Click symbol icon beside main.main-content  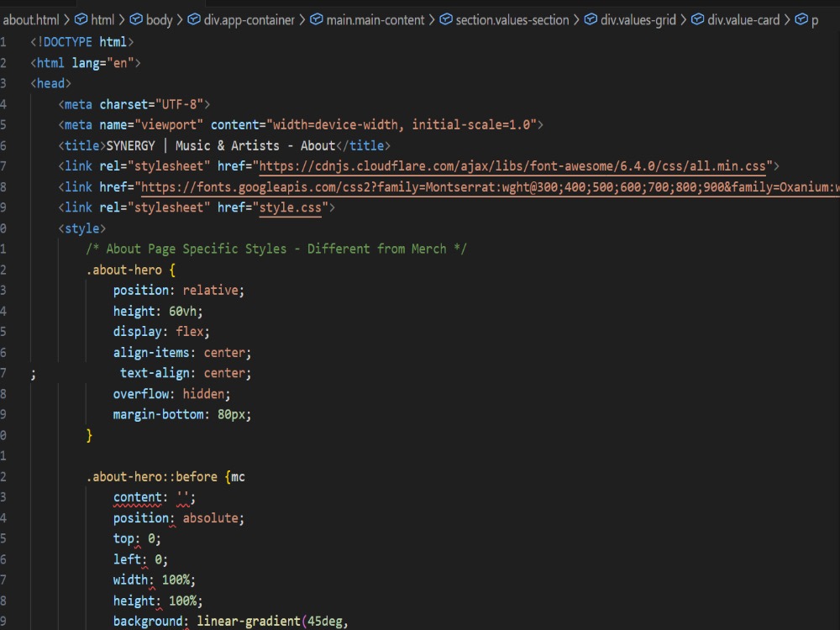tap(317, 20)
